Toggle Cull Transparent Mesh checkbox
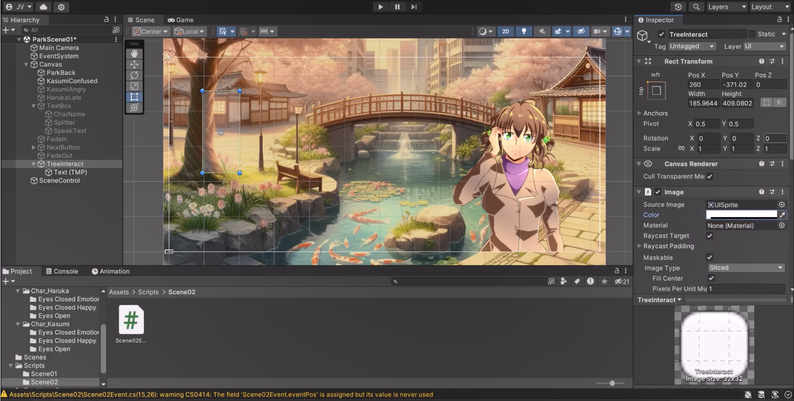The width and height of the screenshot is (794, 401). tap(709, 176)
